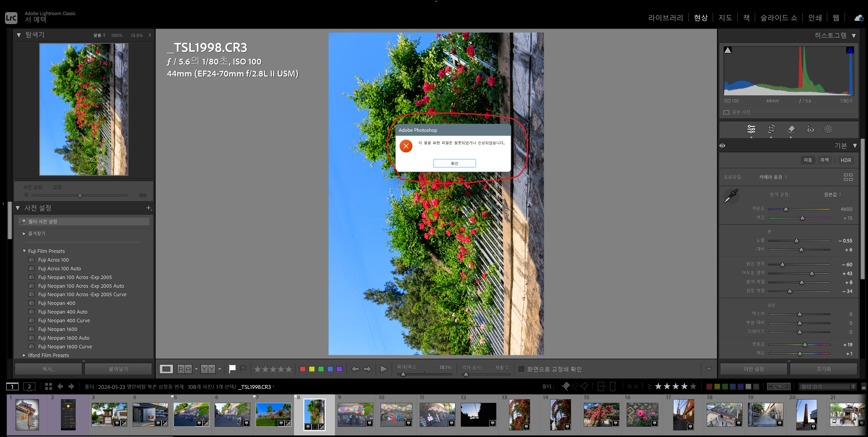
Task: Open the 지도 module tab
Action: click(725, 18)
